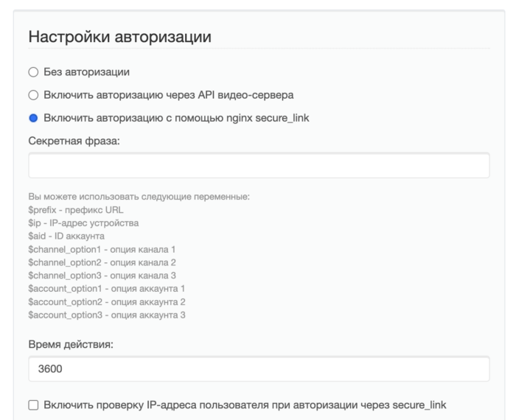
Task: Click the empty "Секретная фраза" input field
Action: pyautogui.click(x=259, y=166)
